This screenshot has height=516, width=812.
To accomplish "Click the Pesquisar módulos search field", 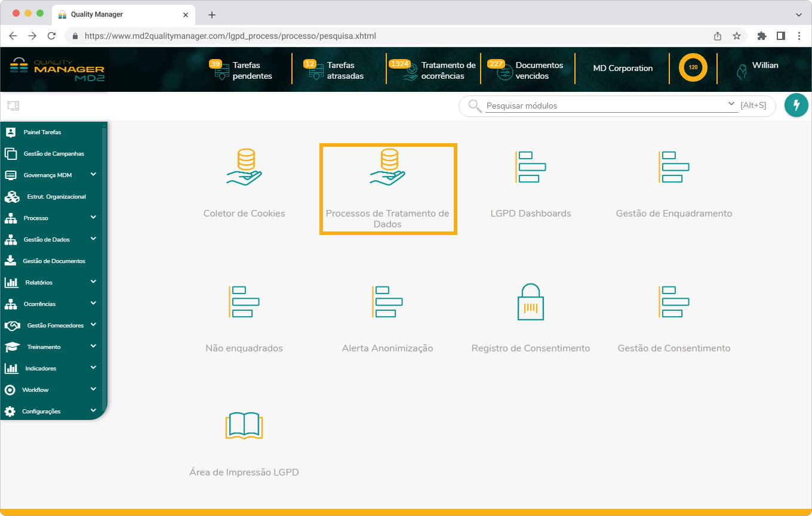I will pyautogui.click(x=603, y=106).
